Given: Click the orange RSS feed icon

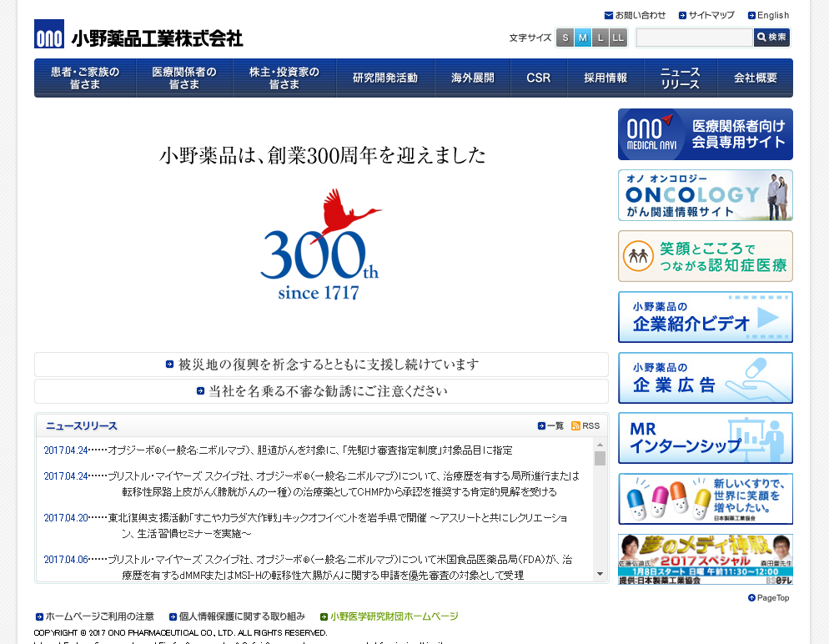Looking at the screenshot, I should pyautogui.click(x=575, y=425).
